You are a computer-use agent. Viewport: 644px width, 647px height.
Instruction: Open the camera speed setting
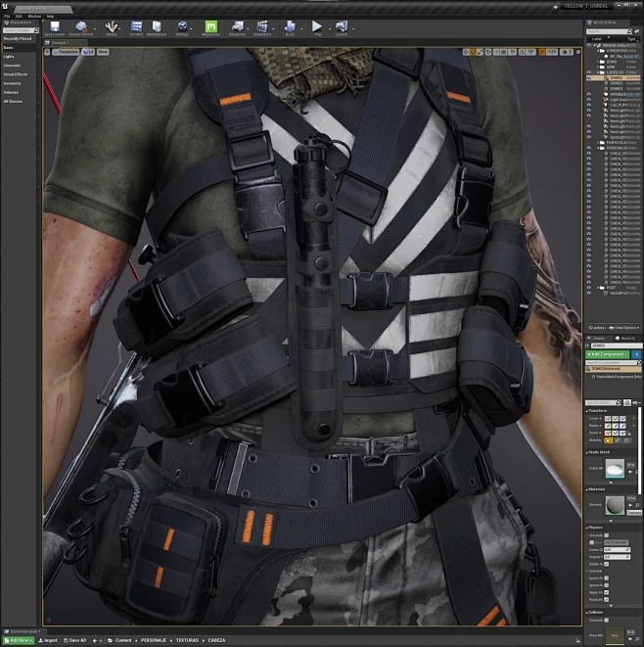click(x=567, y=52)
